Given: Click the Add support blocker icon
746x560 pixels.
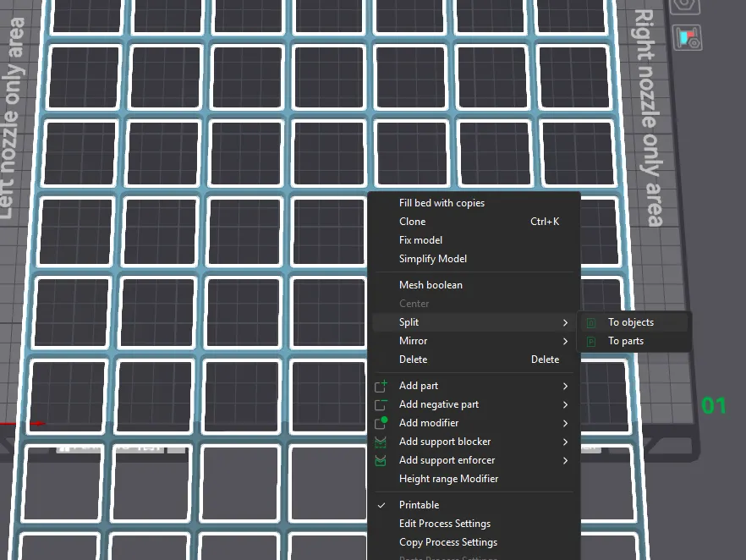Looking at the screenshot, I should [x=381, y=442].
